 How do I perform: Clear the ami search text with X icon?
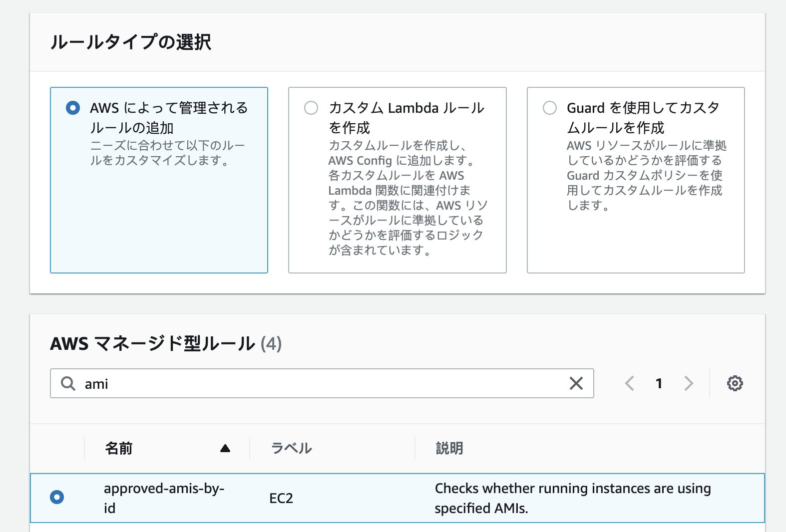click(576, 383)
